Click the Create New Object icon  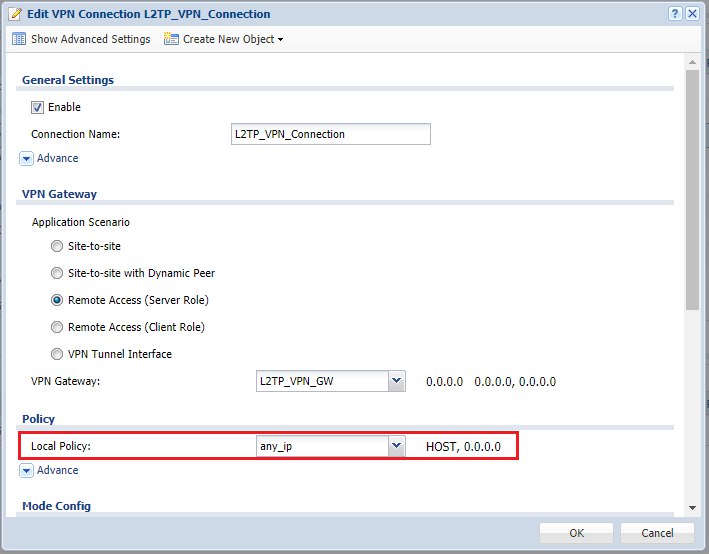click(171, 39)
